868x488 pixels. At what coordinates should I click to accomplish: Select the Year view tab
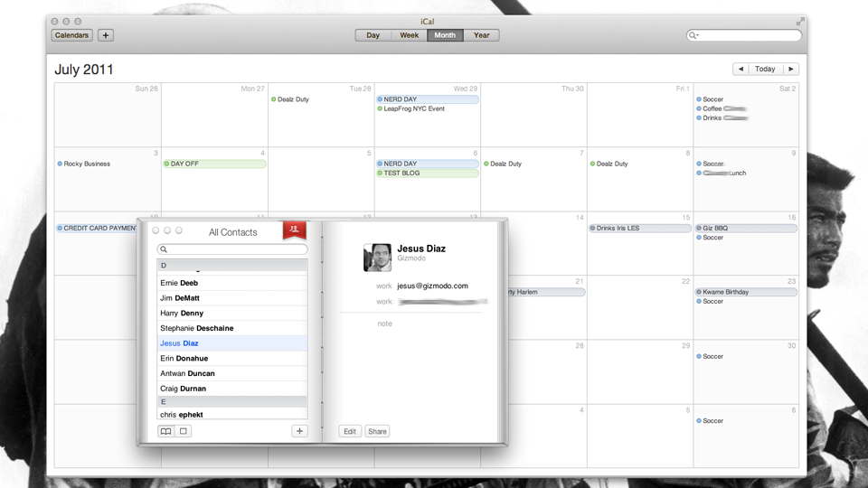(481, 35)
